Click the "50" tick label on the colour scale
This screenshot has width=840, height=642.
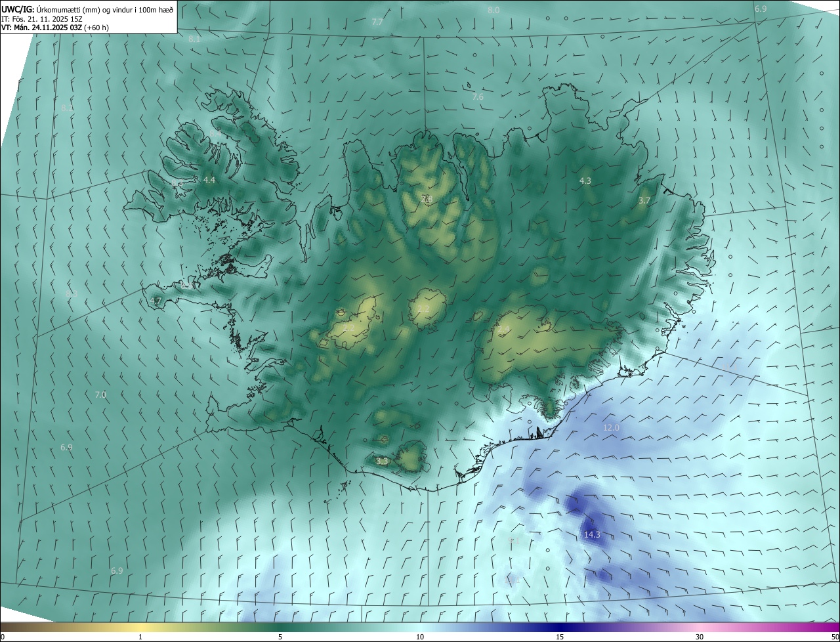(835, 637)
